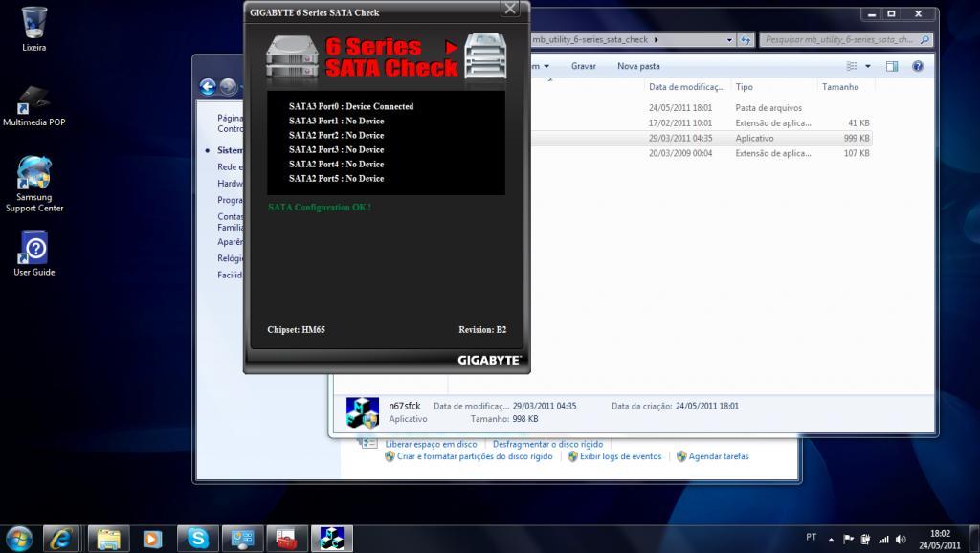Screen dimensions: 980x553
Task: Close the GIGABYTE 6 Series SATA Check dialog
Action: pyautogui.click(x=510, y=9)
